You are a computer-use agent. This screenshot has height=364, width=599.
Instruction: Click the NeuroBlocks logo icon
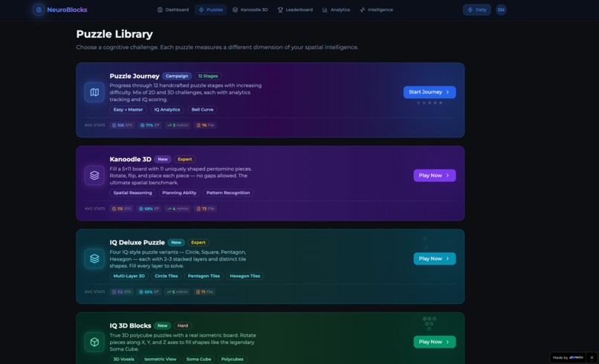pos(39,10)
